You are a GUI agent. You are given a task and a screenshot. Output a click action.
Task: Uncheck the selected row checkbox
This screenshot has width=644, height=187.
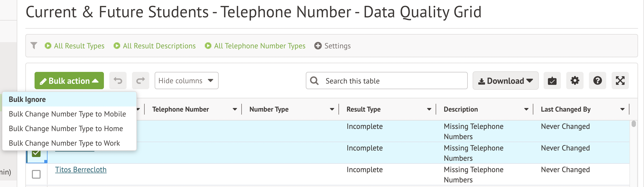point(36,153)
